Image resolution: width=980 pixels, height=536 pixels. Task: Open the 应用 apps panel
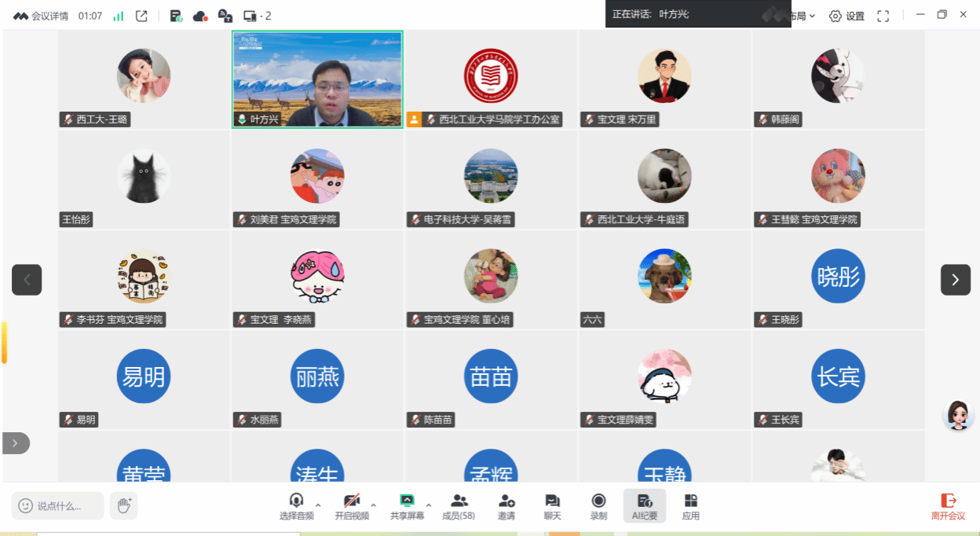click(690, 507)
